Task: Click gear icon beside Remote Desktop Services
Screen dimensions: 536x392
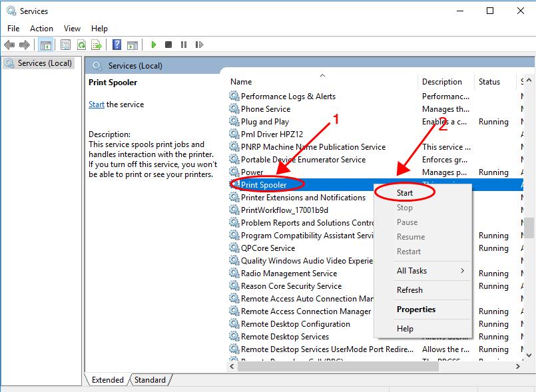Action: [x=234, y=336]
